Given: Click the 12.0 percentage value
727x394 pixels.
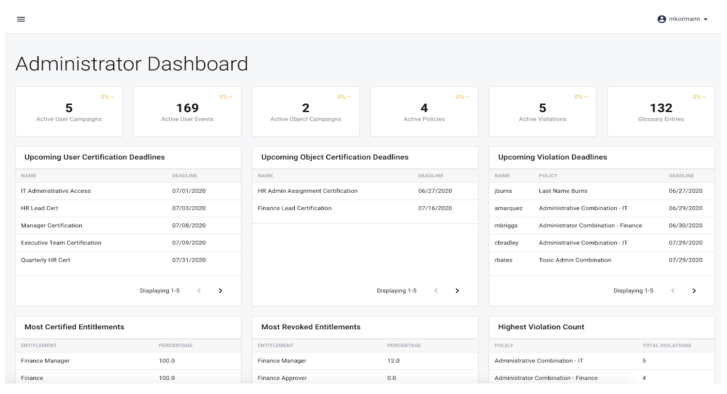Looking at the screenshot, I should pos(393,361).
